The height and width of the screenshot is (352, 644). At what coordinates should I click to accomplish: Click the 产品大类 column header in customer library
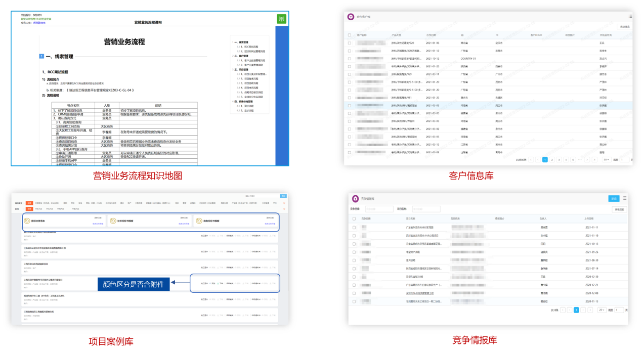[397, 35]
